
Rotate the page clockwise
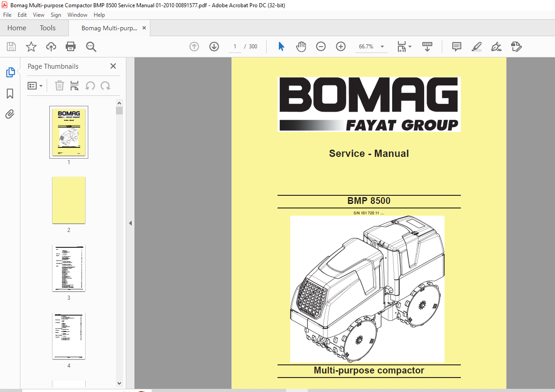coord(105,85)
